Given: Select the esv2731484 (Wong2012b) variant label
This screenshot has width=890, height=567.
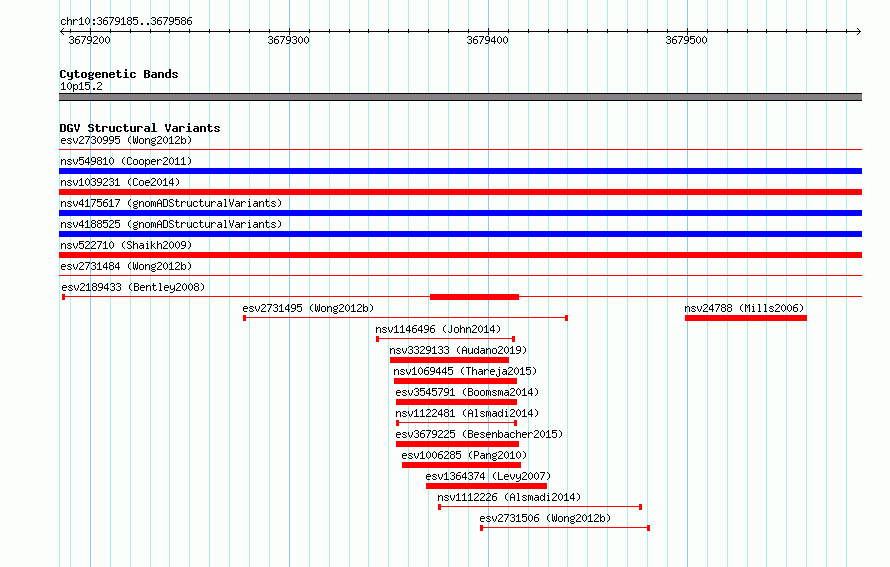Looking at the screenshot, I should click(x=126, y=266).
